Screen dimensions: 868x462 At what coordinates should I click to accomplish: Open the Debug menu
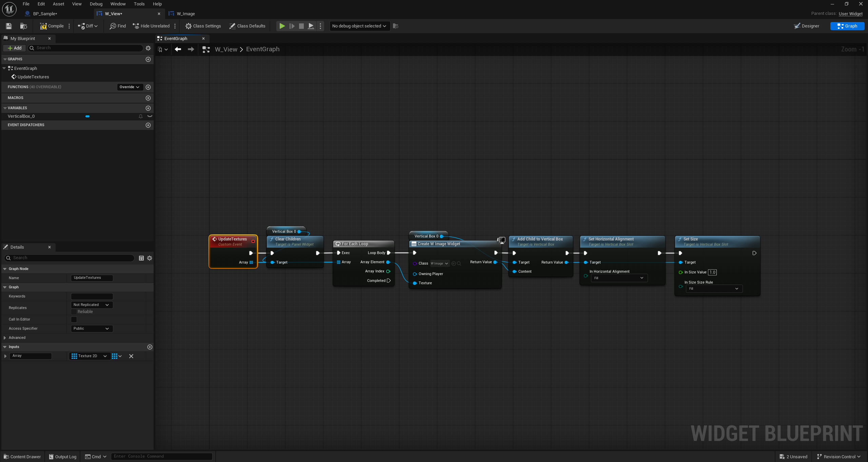click(96, 4)
